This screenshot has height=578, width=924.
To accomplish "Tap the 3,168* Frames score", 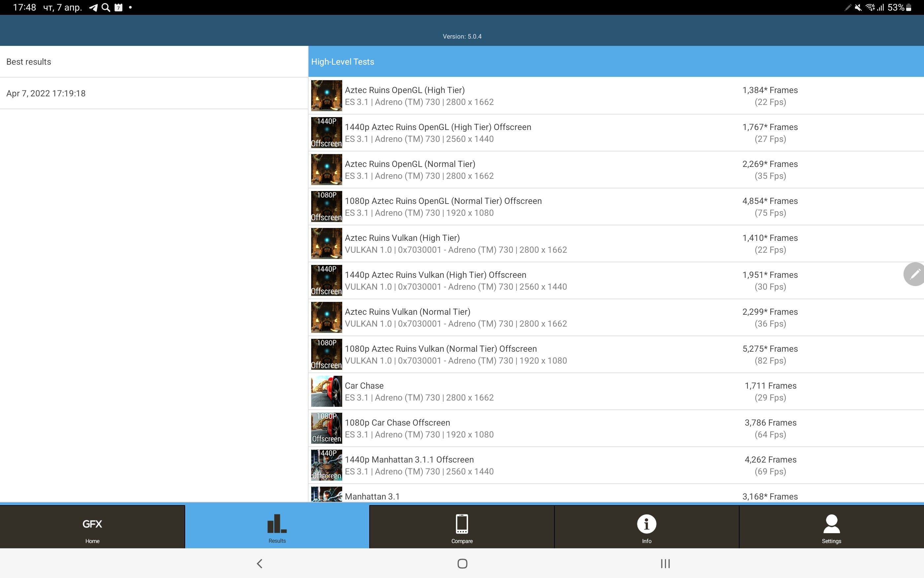I will (770, 497).
